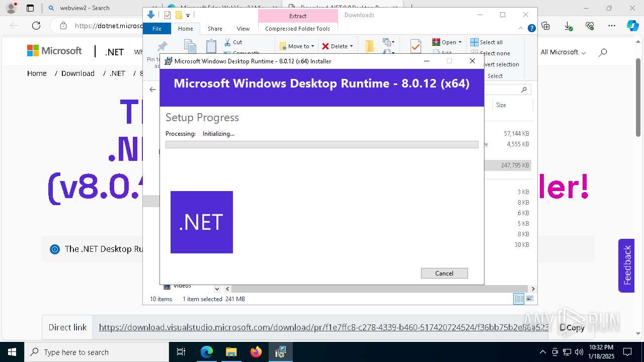
Task: Go back in File Explorer
Action: (152, 89)
